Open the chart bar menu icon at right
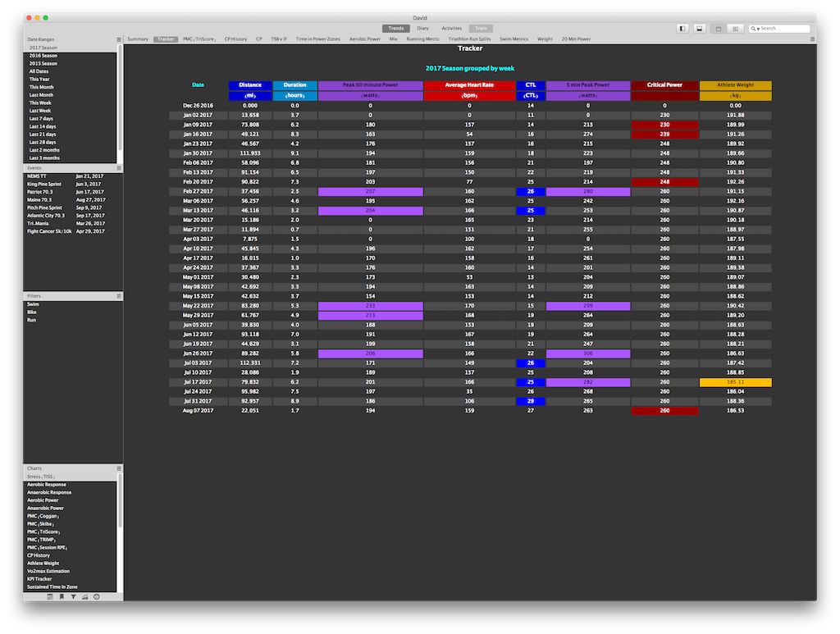This screenshot has height=634, width=840. point(813,39)
